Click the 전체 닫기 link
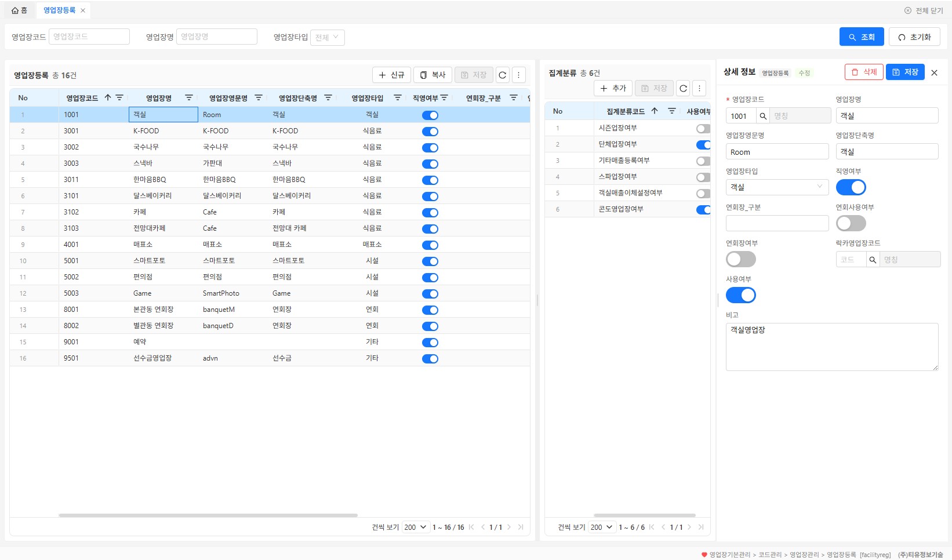Screen dimensions: 952x560 pos(924,10)
